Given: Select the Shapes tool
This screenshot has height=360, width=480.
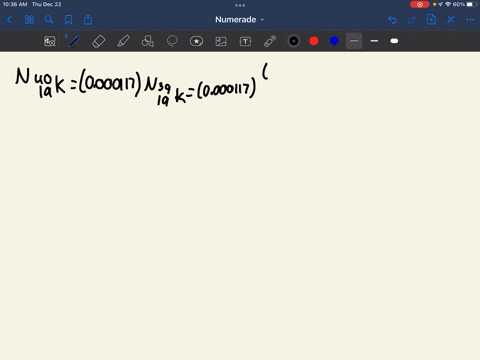Looking at the screenshot, I should (148, 41).
